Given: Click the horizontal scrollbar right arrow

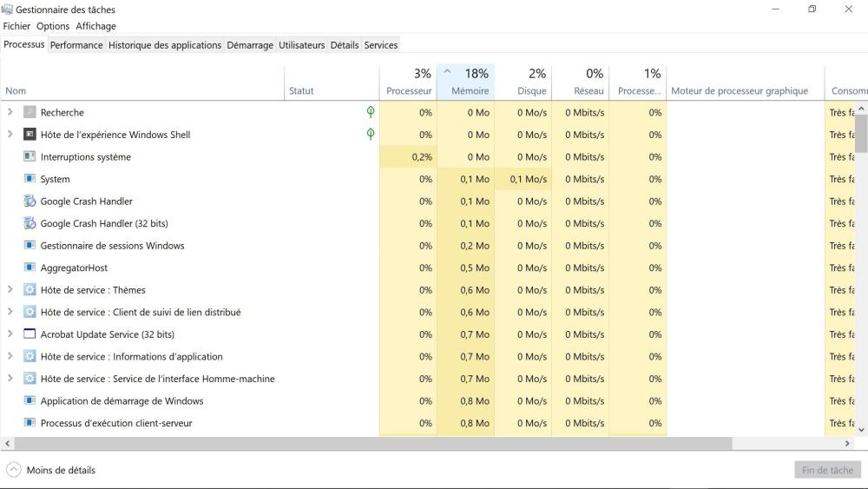Looking at the screenshot, I should pyautogui.click(x=848, y=444).
